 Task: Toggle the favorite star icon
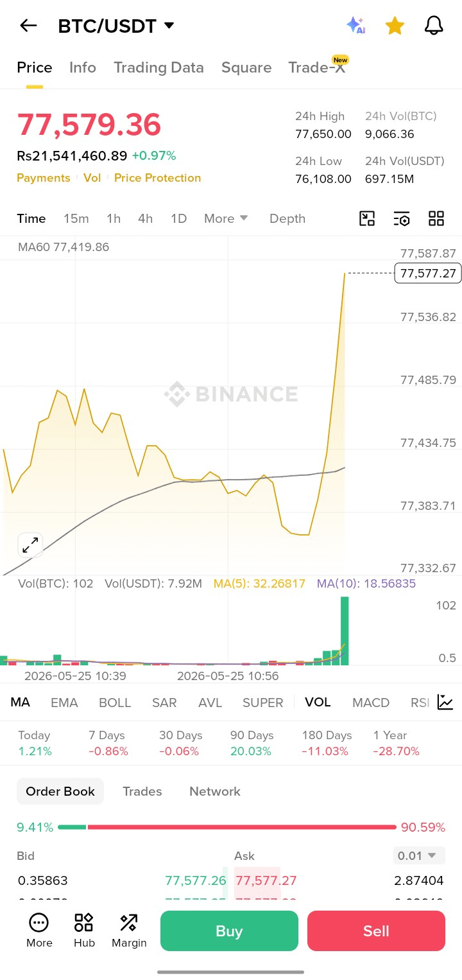click(x=395, y=26)
